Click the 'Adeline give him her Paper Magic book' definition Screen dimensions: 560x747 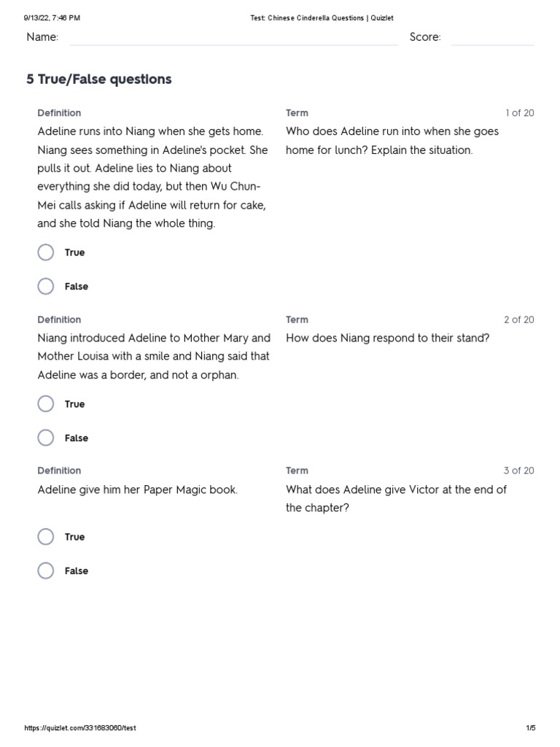(138, 490)
